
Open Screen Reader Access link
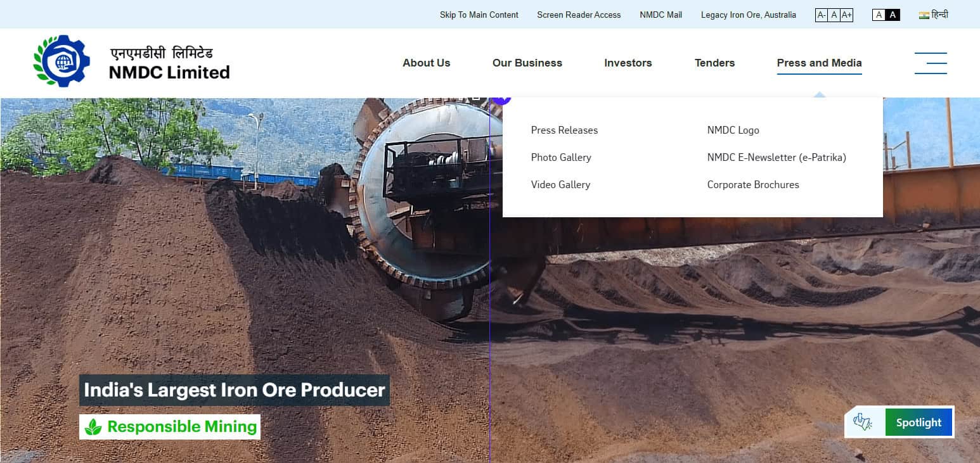[x=579, y=15]
